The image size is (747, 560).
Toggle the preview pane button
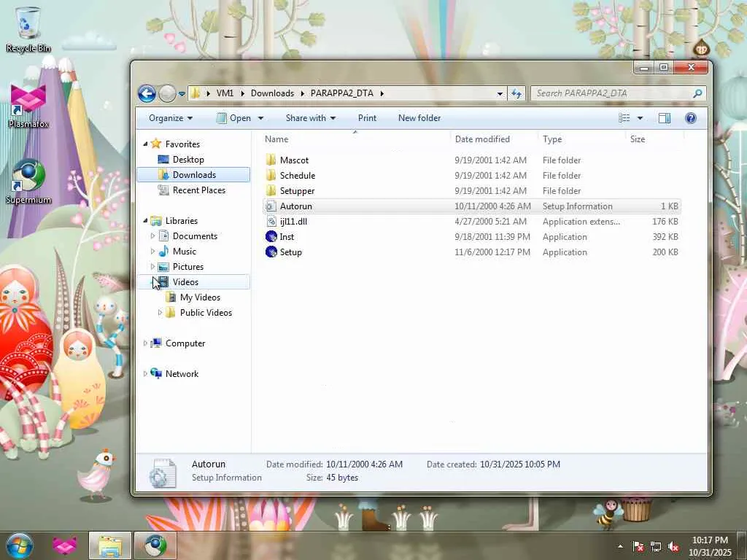click(x=665, y=118)
